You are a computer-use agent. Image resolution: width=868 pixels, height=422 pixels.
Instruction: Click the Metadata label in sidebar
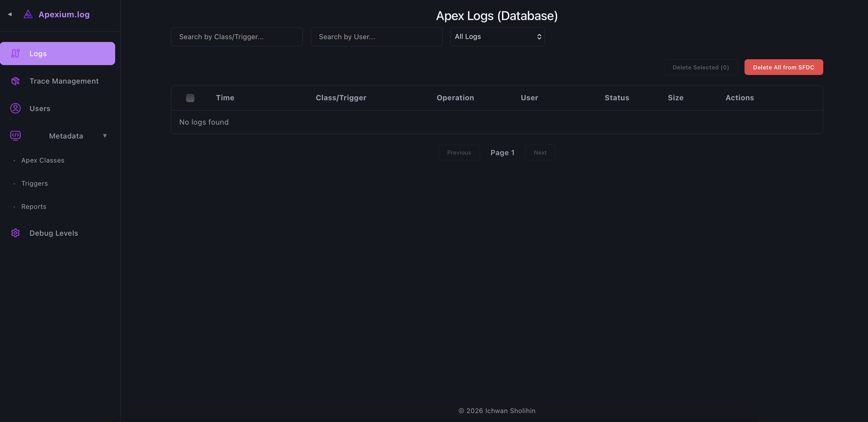[66, 136]
